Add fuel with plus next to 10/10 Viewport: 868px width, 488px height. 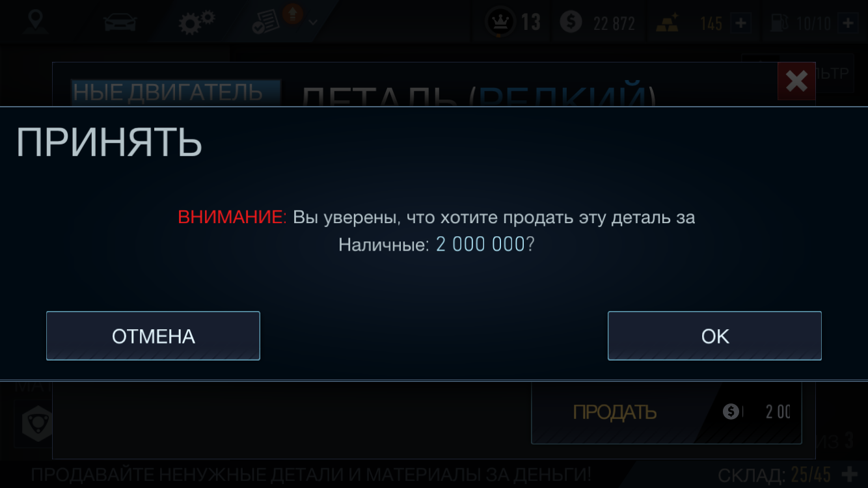[x=848, y=24]
